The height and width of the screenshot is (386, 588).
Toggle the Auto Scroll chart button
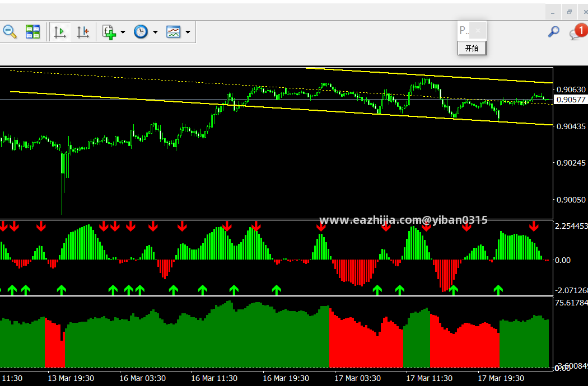tap(60, 32)
